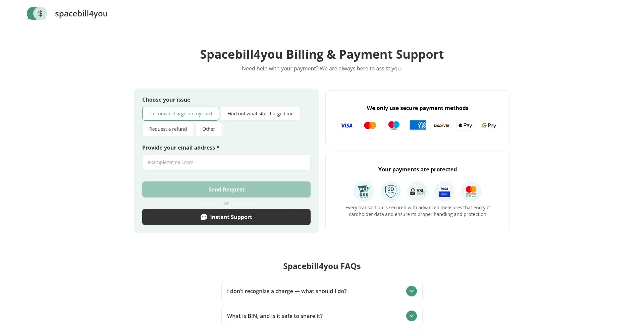Select the "Unknown charge on my card" issue
This screenshot has height=333, width=644.
(x=180, y=114)
